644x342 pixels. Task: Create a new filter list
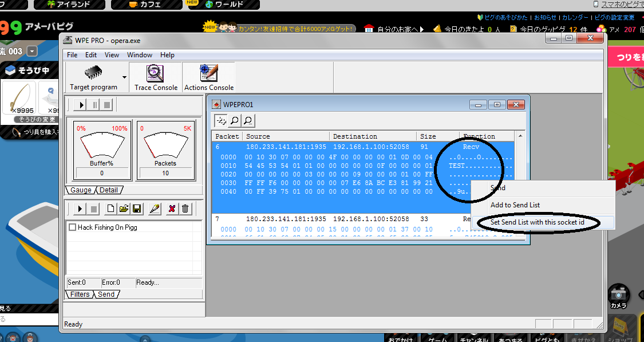110,209
